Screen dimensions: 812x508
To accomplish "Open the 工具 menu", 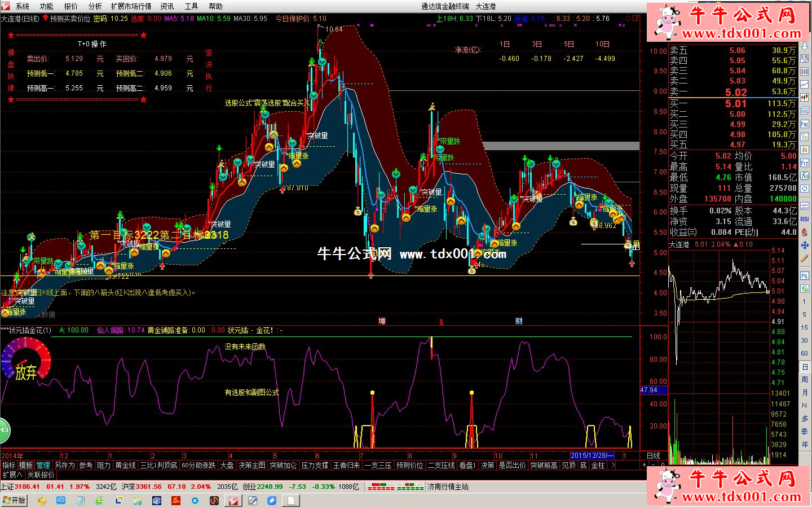I will [x=192, y=6].
